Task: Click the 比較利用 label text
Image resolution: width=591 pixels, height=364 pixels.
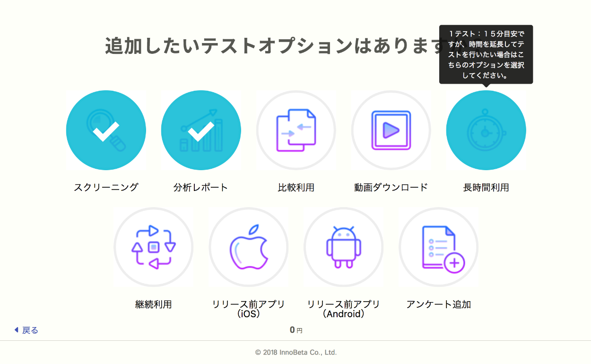Action: 296,187
